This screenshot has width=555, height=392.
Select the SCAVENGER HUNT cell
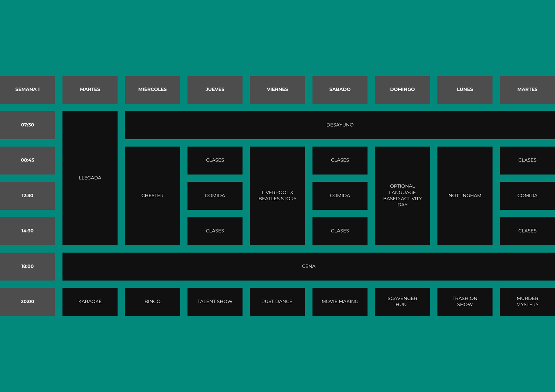tap(402, 302)
